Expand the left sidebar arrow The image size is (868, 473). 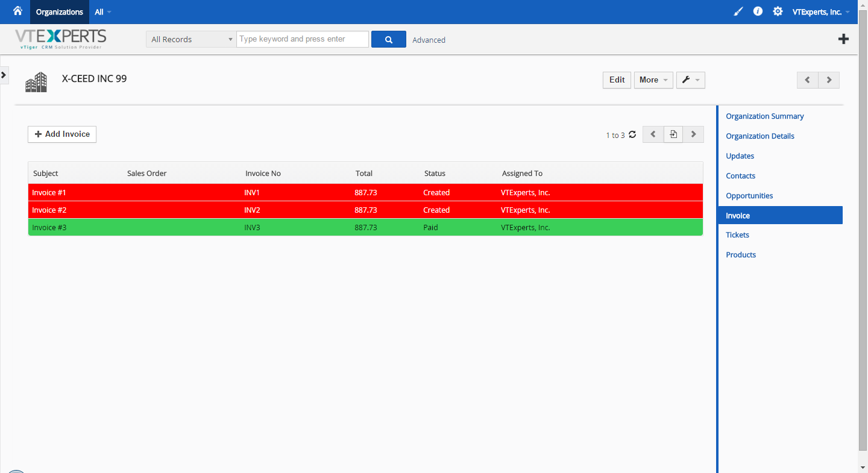coord(4,75)
